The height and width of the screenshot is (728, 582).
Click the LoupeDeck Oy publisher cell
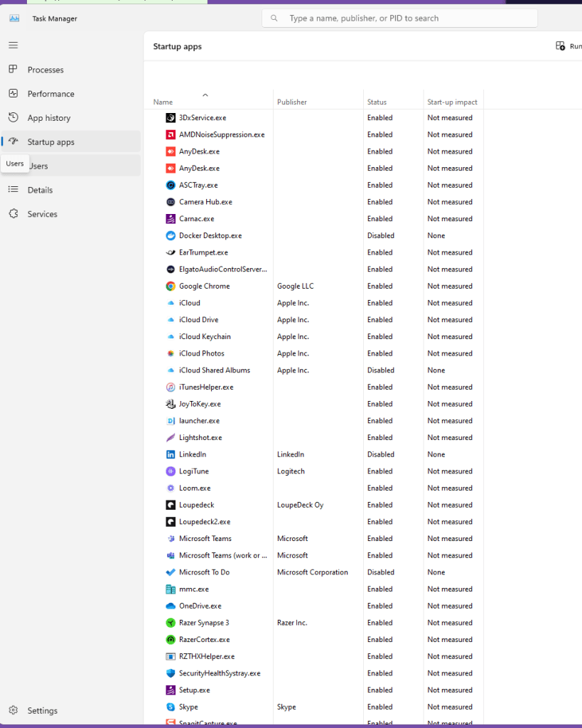(x=301, y=505)
